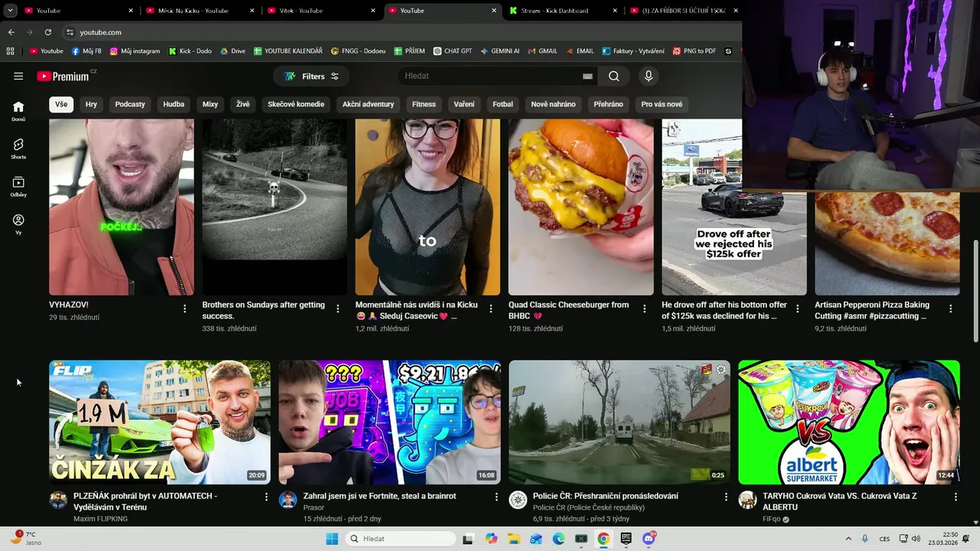Screen dimensions: 980x551
Task: Click the magnifier search button
Action: pos(614,76)
